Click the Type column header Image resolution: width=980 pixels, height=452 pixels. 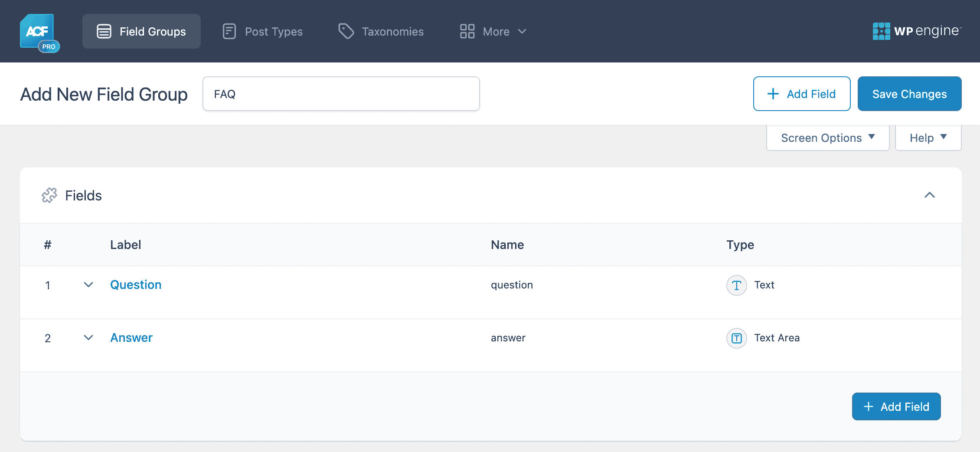click(740, 245)
